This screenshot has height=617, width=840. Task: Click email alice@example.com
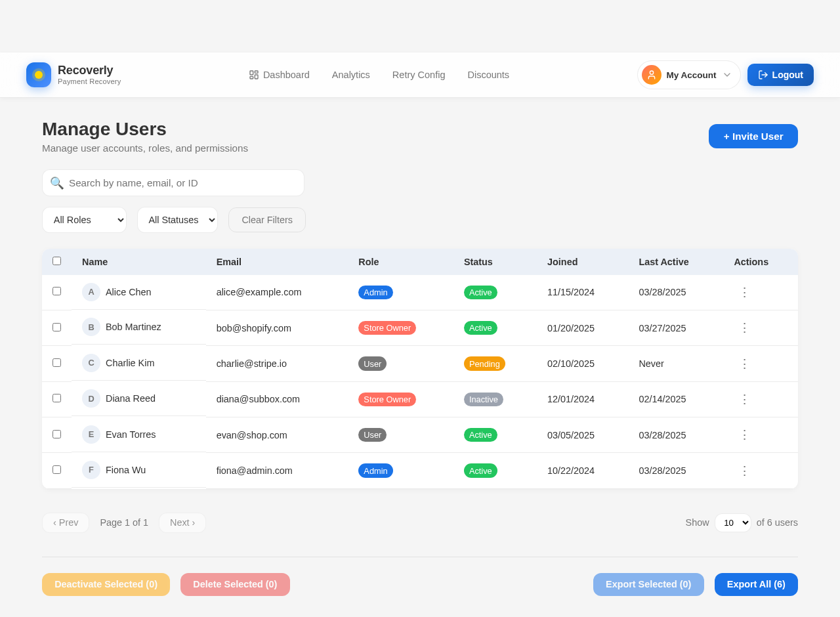pos(259,292)
